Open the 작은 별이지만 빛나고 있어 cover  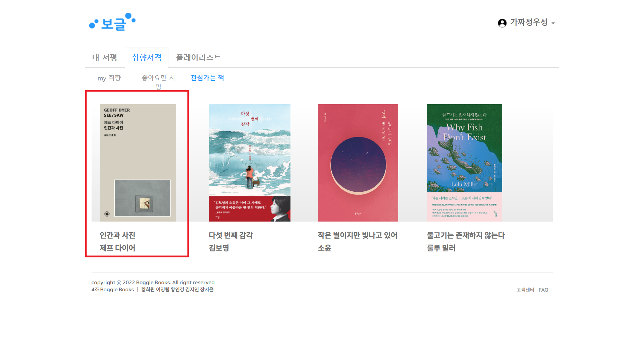(x=358, y=163)
